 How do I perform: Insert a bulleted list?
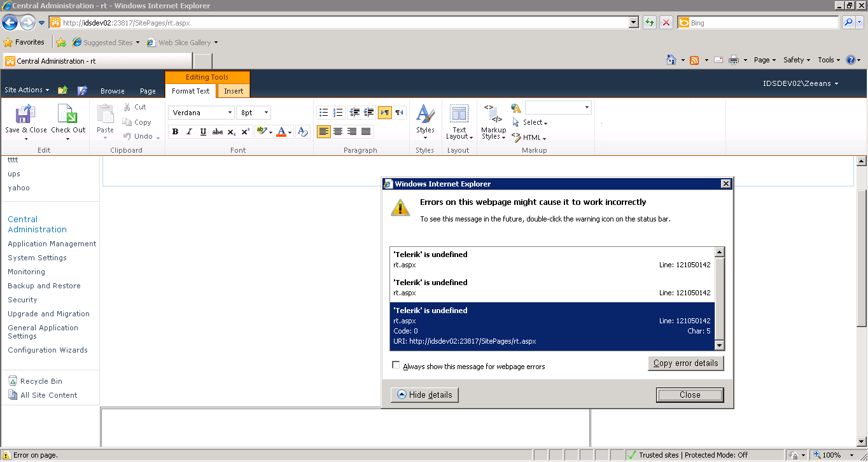324,113
